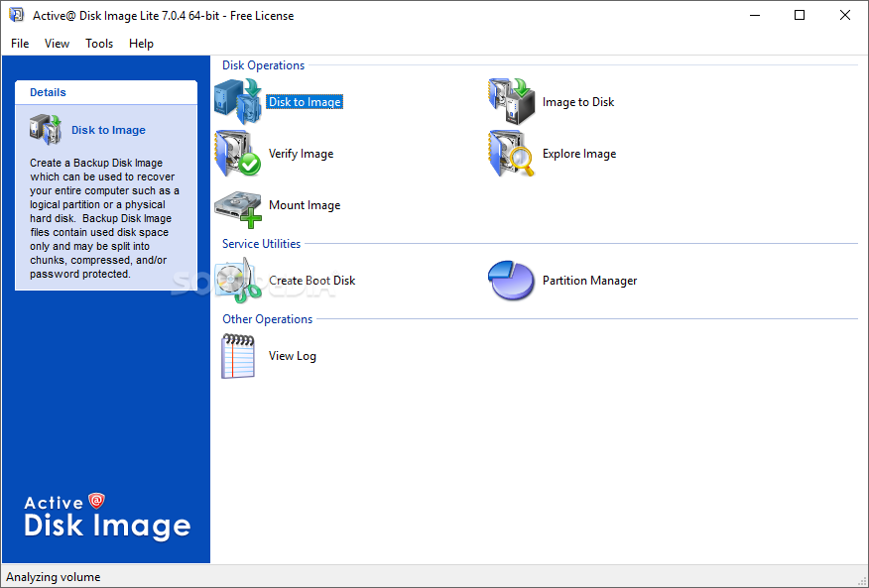
Task: Click the Details panel header
Action: (x=106, y=92)
